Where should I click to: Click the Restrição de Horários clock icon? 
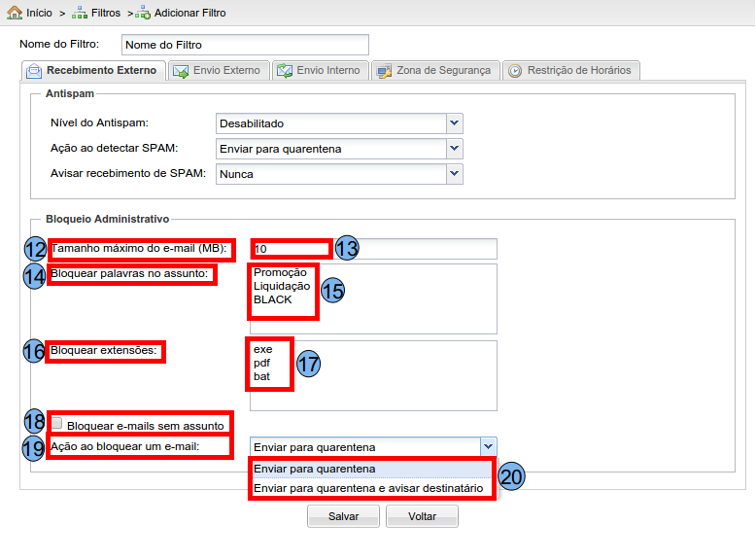(x=514, y=71)
